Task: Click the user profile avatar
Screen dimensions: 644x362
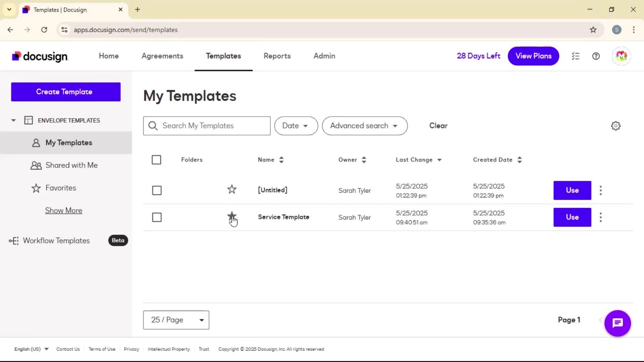Action: click(x=621, y=56)
